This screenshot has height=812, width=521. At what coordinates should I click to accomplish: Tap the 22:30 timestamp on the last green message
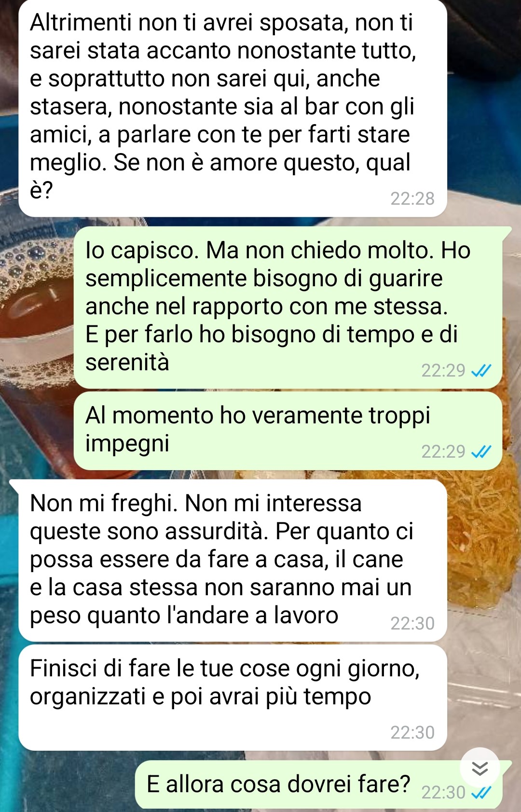pyautogui.click(x=443, y=792)
